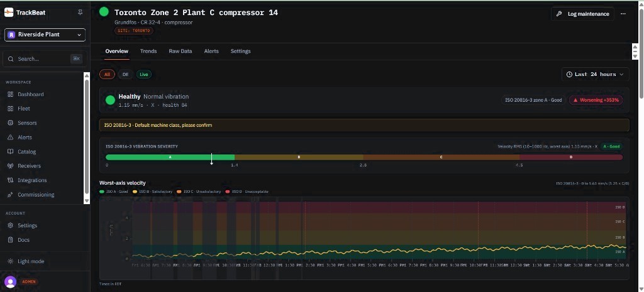The height and width of the screenshot is (292, 644).
Task: Open Integrations via its sidebar icon
Action: pos(10,180)
